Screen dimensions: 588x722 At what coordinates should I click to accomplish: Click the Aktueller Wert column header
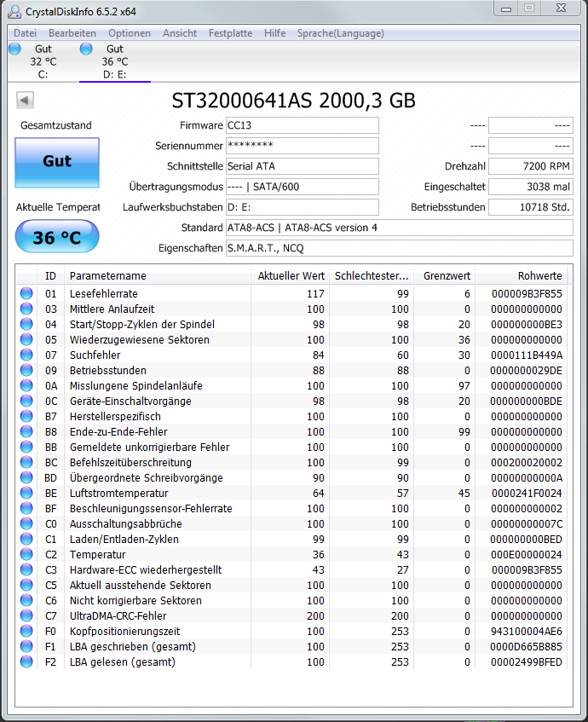pyautogui.click(x=290, y=276)
